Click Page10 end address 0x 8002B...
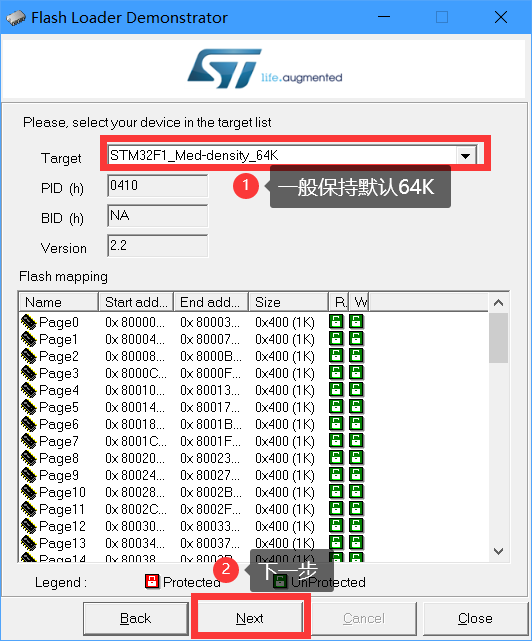Viewport: 532px width, 641px height. (211, 492)
